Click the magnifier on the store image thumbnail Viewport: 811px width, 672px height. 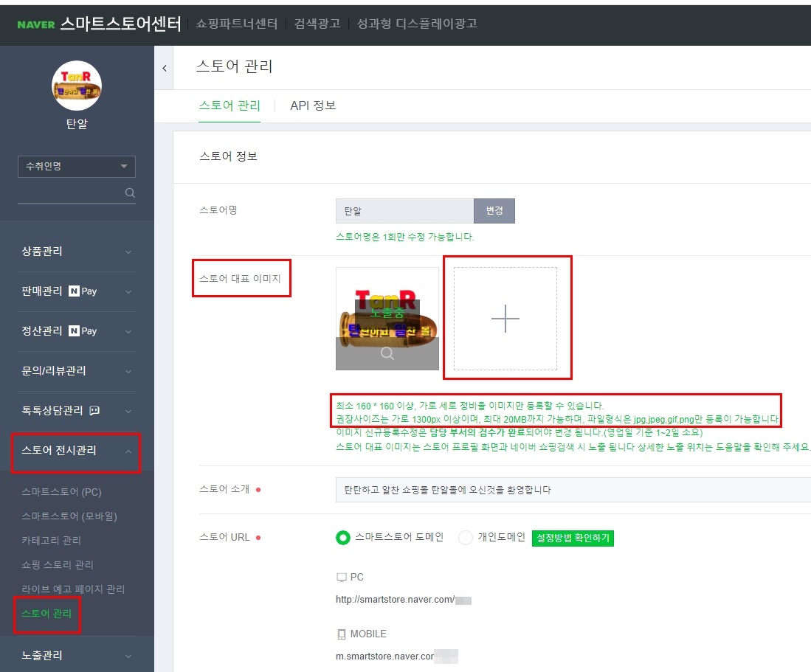(x=387, y=353)
